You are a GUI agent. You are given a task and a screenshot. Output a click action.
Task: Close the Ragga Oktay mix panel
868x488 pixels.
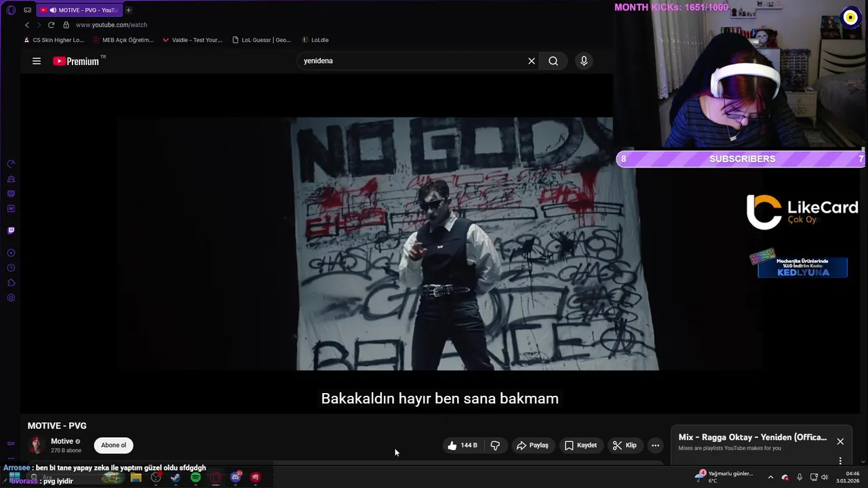pyautogui.click(x=840, y=441)
